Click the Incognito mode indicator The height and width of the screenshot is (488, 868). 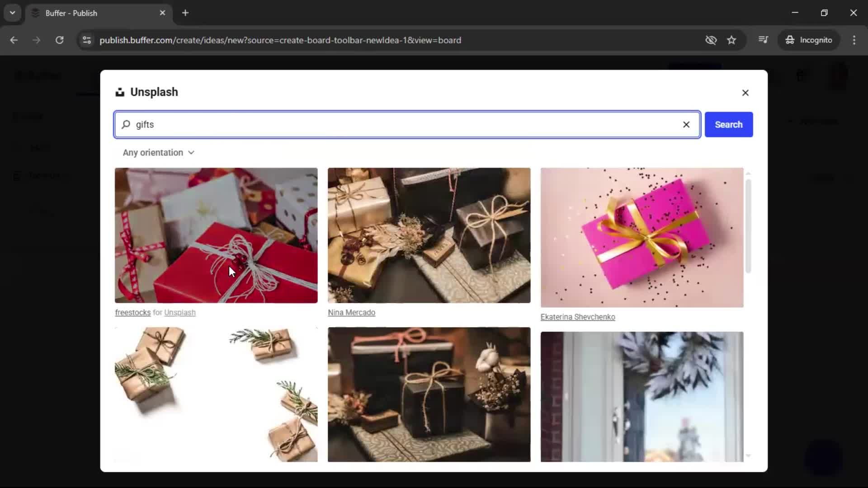click(809, 40)
